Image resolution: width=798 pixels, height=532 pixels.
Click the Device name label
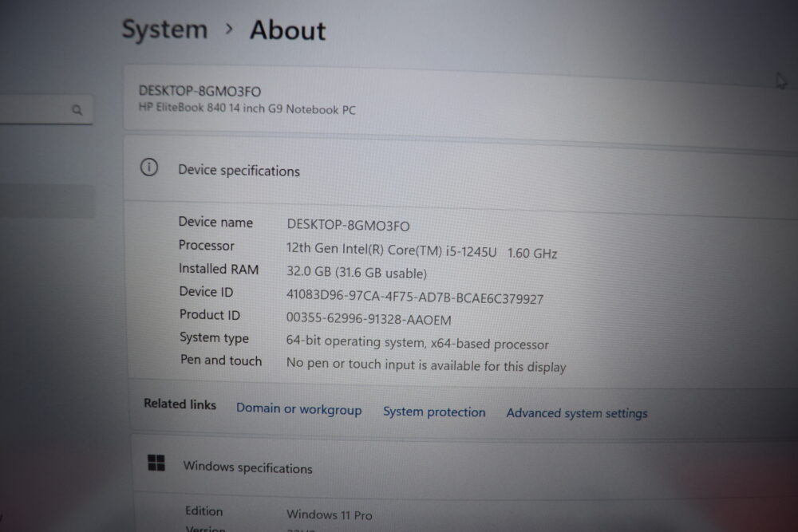point(215,222)
